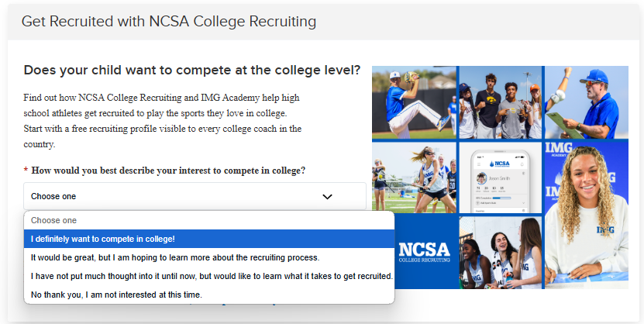Click the NCSA College Recruiting logo tile
Screen dimensions: 644x324
click(425, 252)
